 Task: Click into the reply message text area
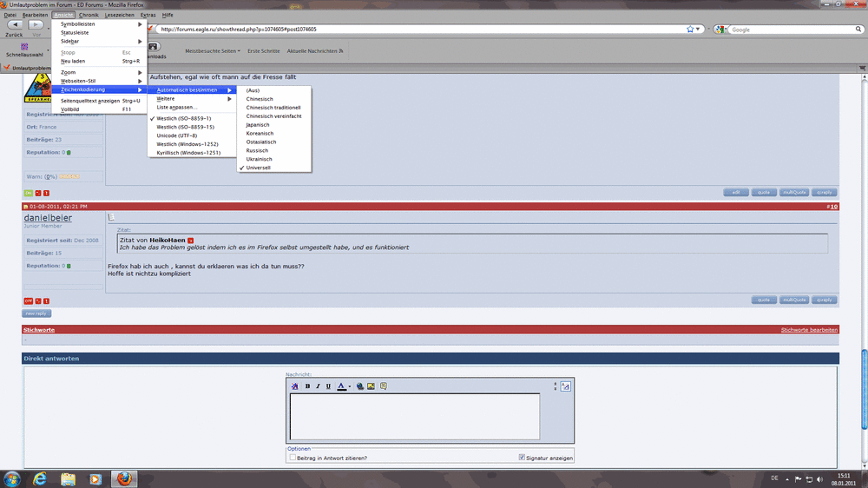415,417
